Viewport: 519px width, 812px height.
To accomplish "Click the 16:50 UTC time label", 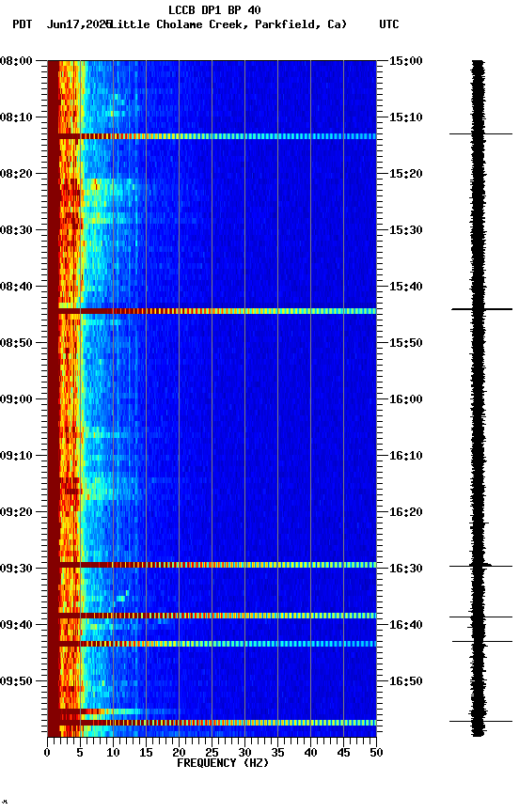I will click(406, 681).
